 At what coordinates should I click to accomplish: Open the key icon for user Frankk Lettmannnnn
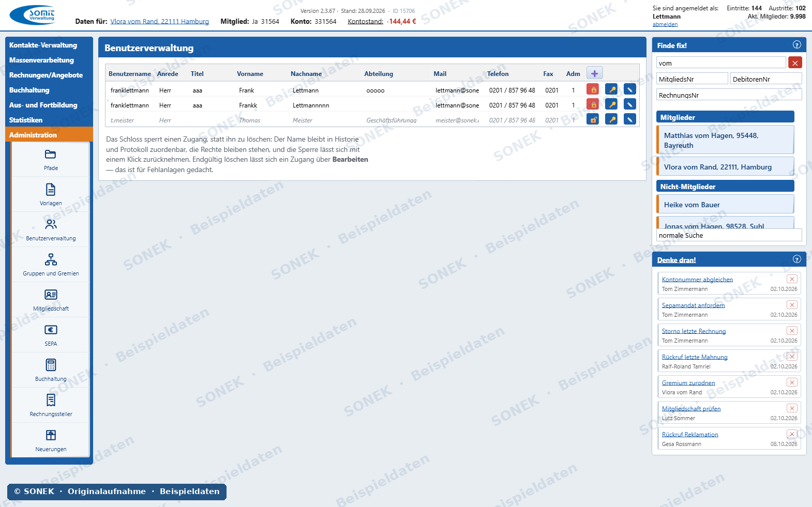point(611,104)
